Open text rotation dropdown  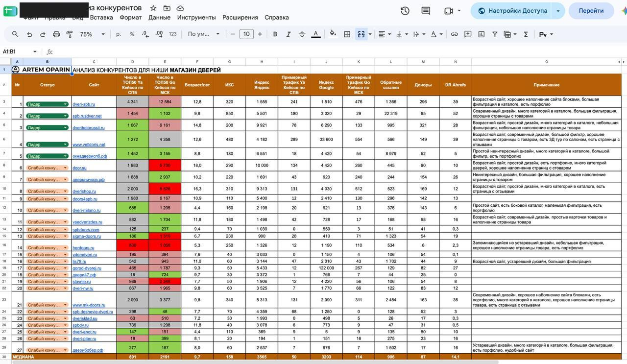(436, 34)
